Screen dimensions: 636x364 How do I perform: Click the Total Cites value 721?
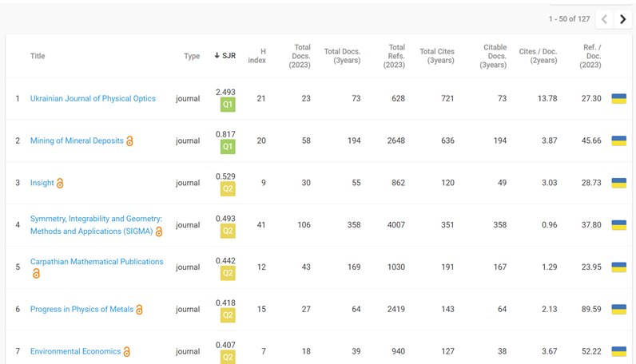[447, 98]
